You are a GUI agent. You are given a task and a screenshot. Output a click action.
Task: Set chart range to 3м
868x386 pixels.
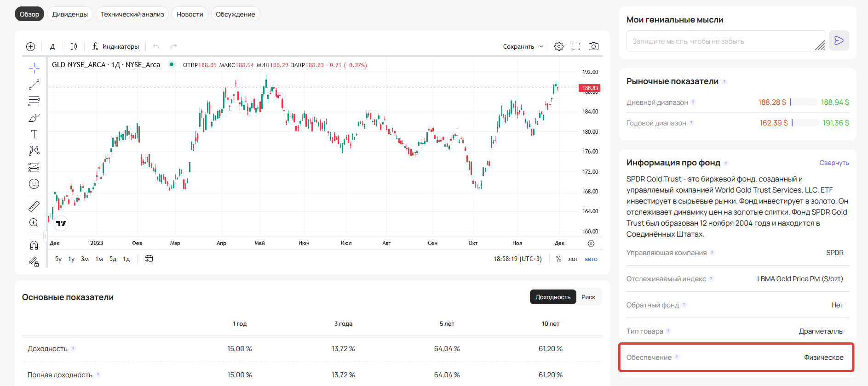coord(85,259)
